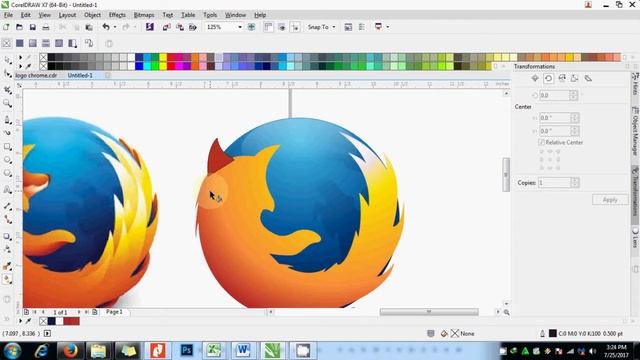Choose the Fountain Fill property bar button
The width and height of the screenshot is (640, 360).
coord(33,43)
